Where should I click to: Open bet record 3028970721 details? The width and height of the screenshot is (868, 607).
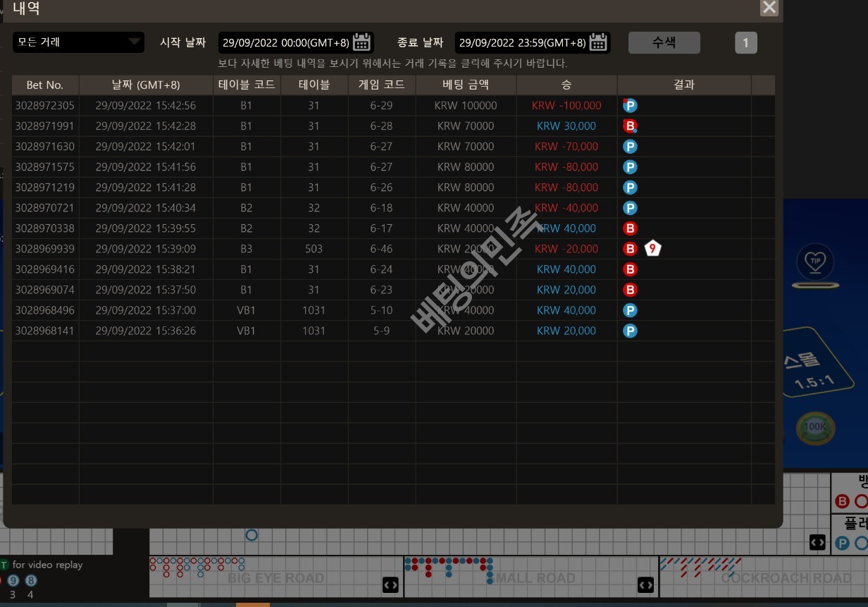(x=45, y=208)
